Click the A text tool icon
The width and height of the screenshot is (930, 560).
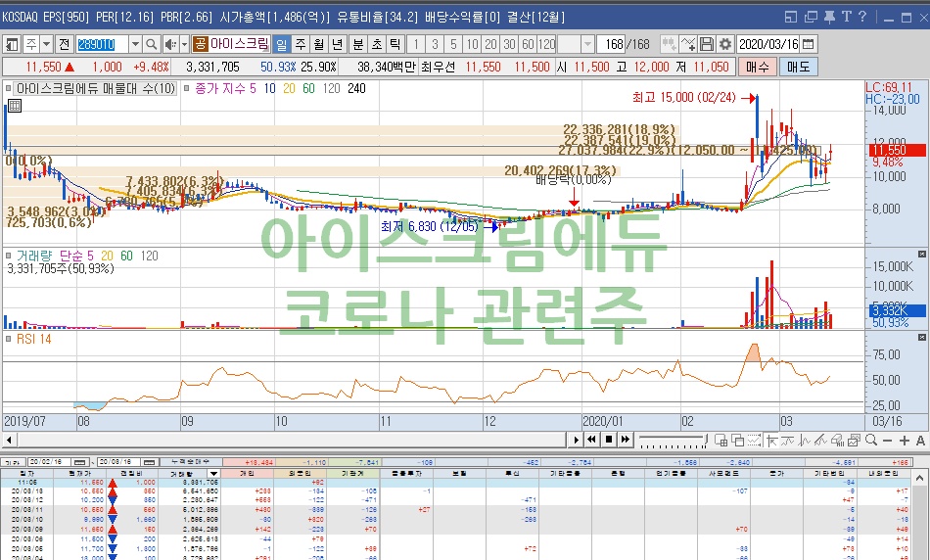pyautogui.click(x=920, y=441)
